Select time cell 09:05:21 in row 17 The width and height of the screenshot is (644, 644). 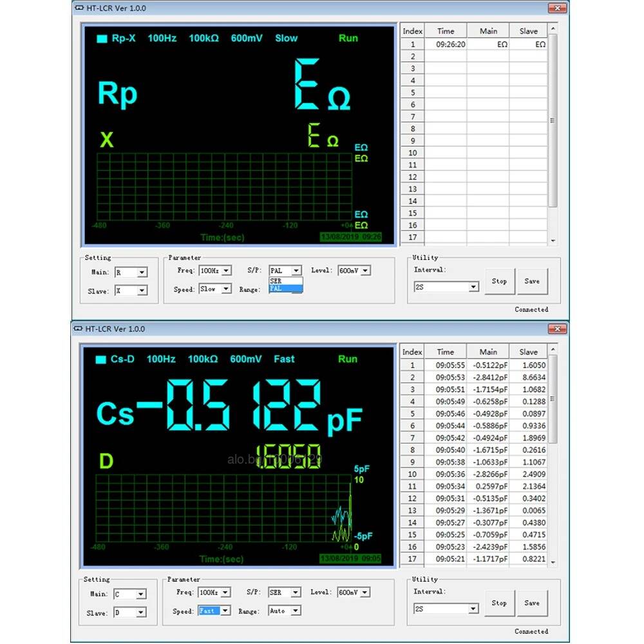[x=446, y=559]
